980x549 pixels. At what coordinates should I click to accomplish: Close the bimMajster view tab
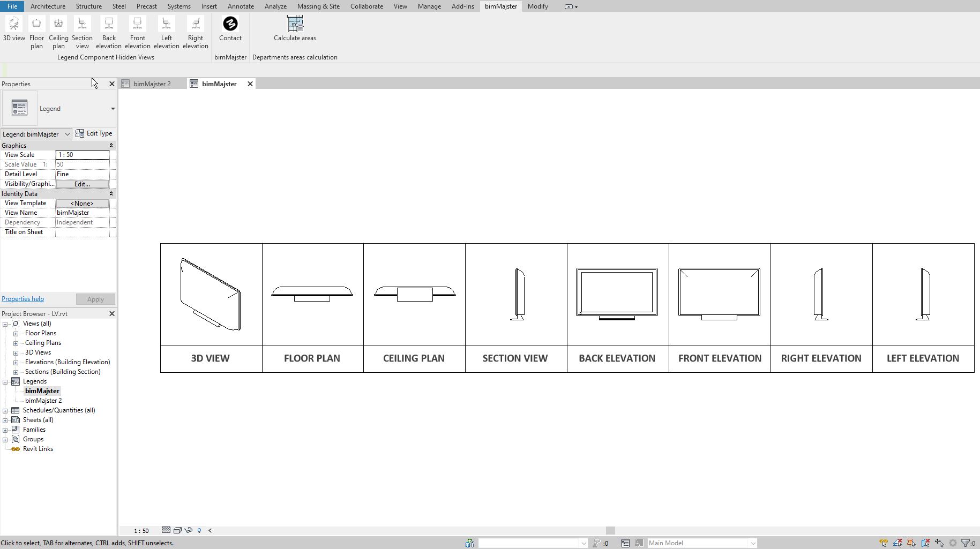250,84
